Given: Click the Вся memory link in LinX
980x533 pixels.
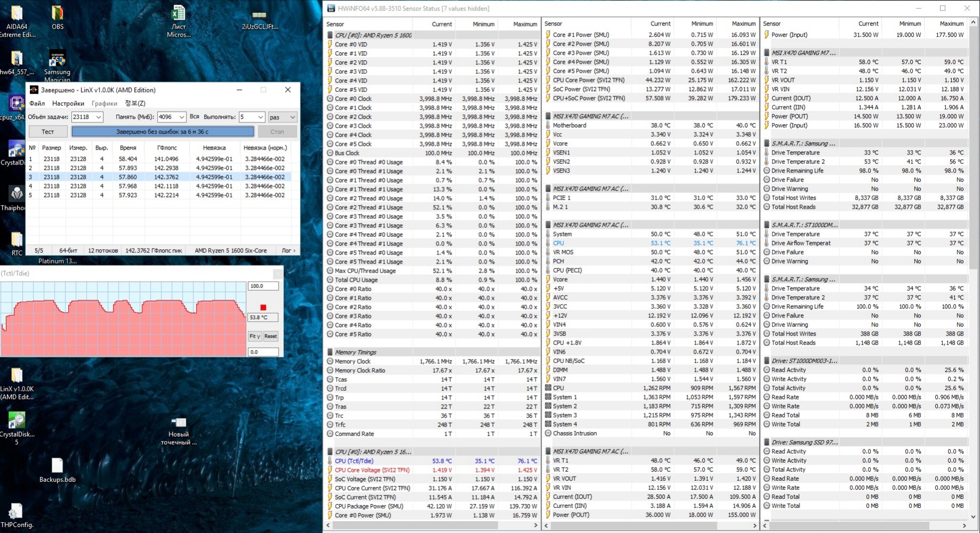Looking at the screenshot, I should (195, 117).
